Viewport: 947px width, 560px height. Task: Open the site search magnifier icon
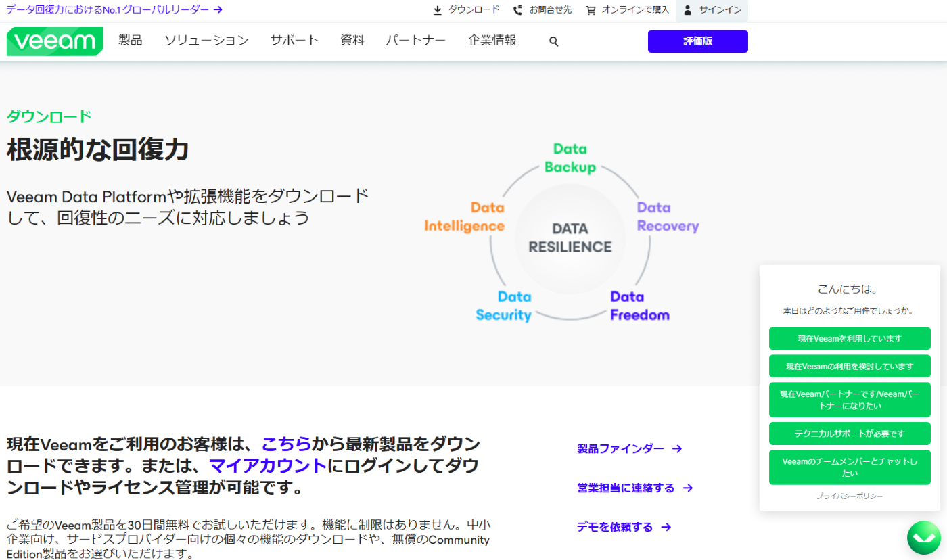[x=554, y=41]
